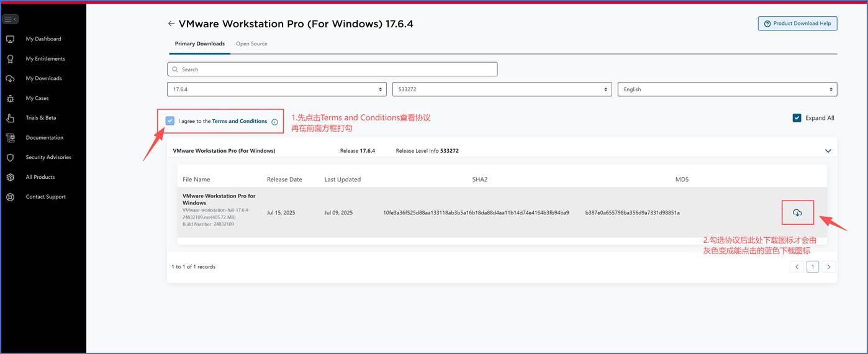Click '1 to 1 of 1 records' text

click(x=194, y=267)
